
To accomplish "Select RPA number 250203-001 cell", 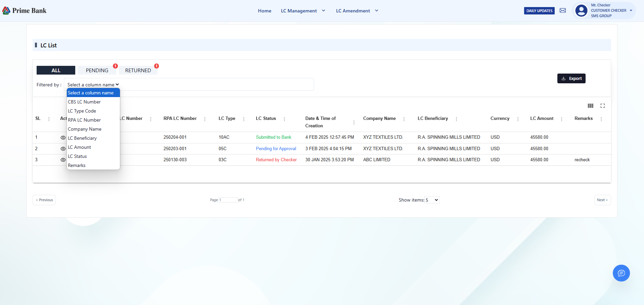I will tap(175, 148).
